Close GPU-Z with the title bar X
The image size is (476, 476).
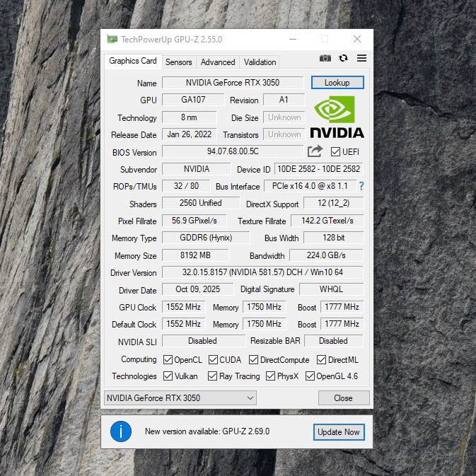point(357,39)
